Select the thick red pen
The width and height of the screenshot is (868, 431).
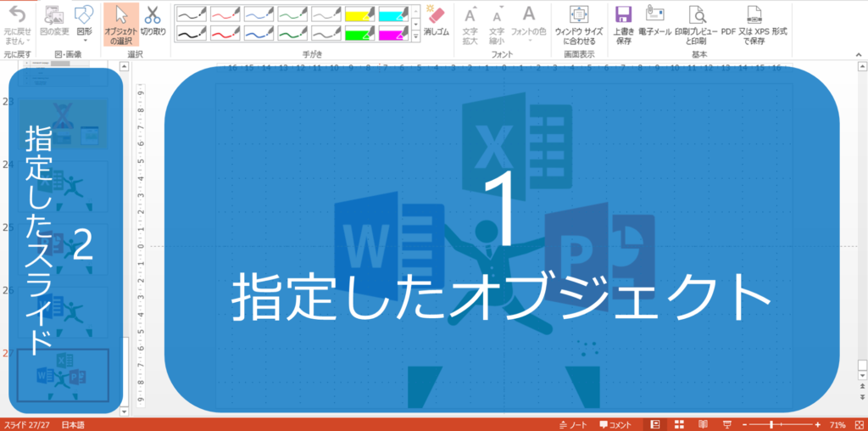[224, 33]
